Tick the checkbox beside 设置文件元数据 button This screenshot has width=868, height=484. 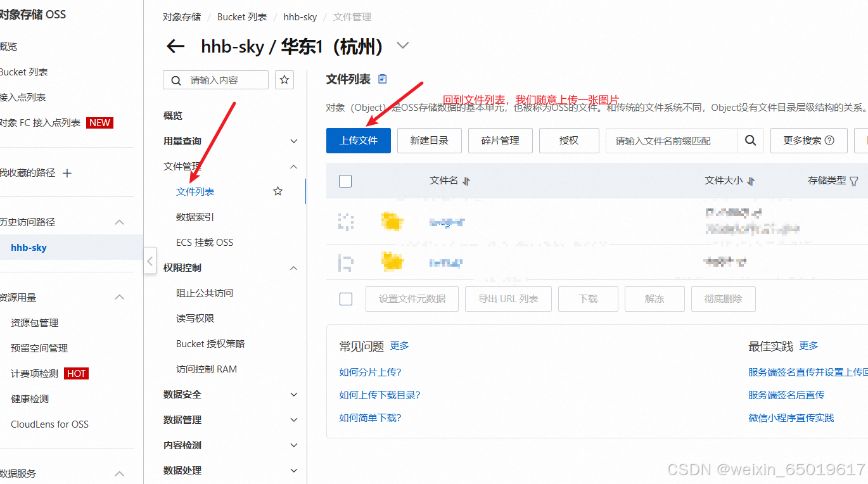point(345,298)
